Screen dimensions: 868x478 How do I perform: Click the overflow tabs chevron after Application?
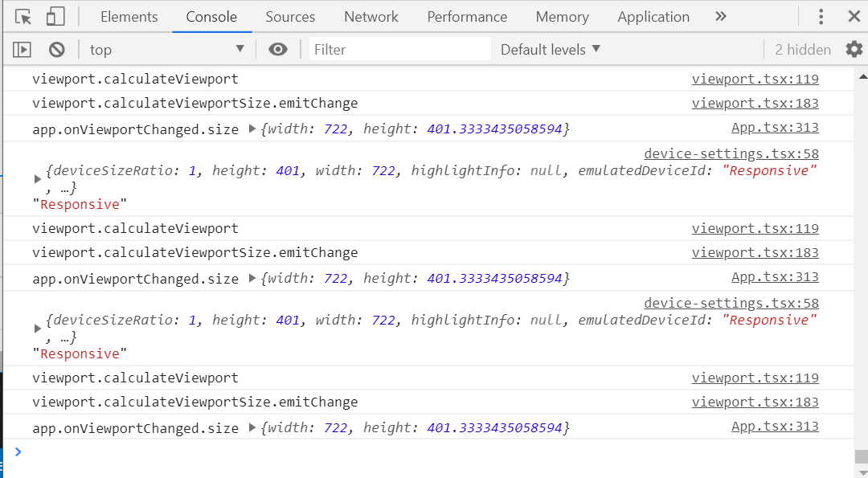[721, 16]
